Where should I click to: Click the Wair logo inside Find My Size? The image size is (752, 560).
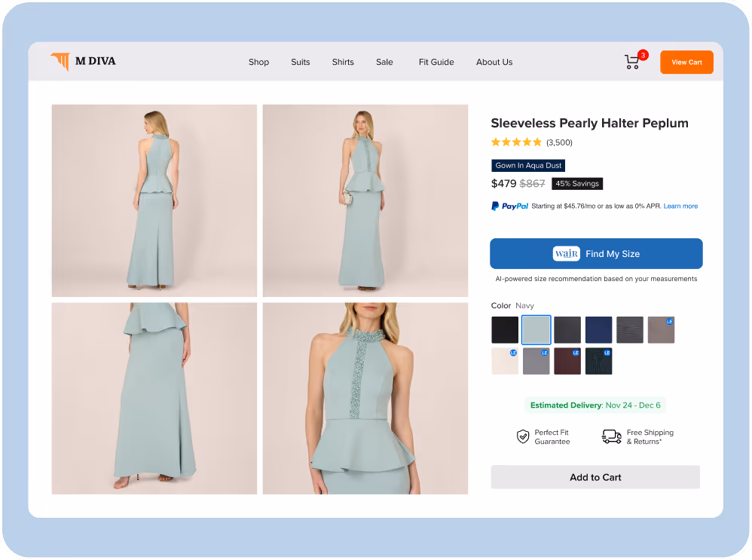[x=566, y=254]
